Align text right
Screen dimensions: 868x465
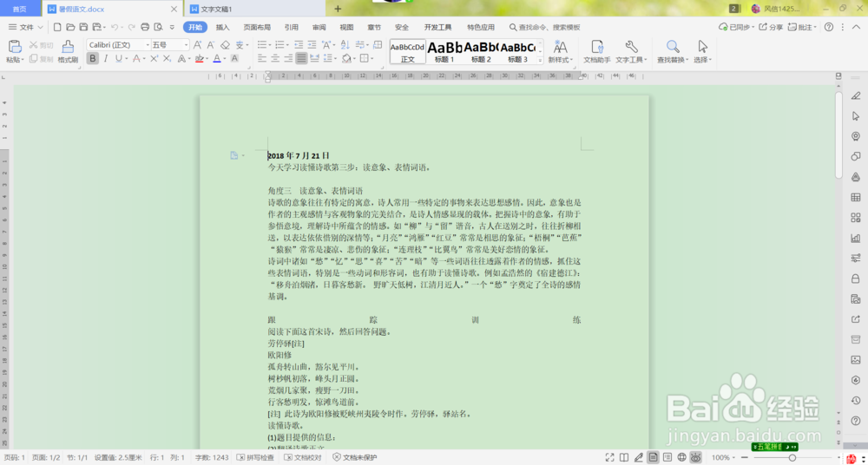tap(288, 58)
